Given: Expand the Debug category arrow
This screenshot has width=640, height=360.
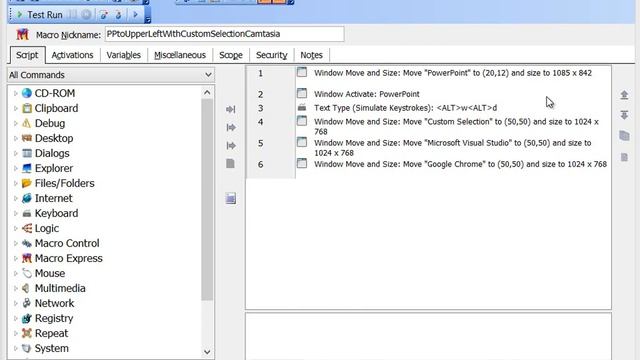Looking at the screenshot, I should tap(16, 123).
